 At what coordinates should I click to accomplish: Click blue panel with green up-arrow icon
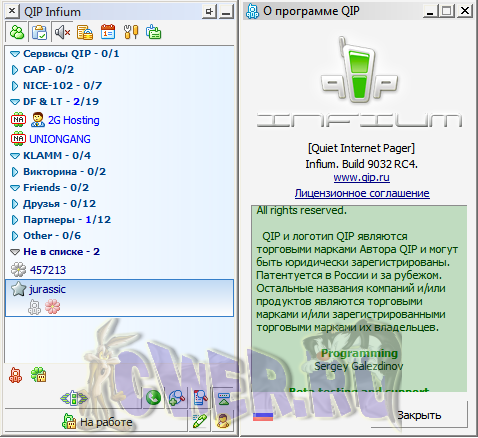(223, 398)
